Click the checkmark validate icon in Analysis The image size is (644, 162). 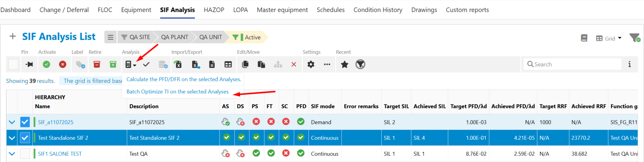point(146,64)
